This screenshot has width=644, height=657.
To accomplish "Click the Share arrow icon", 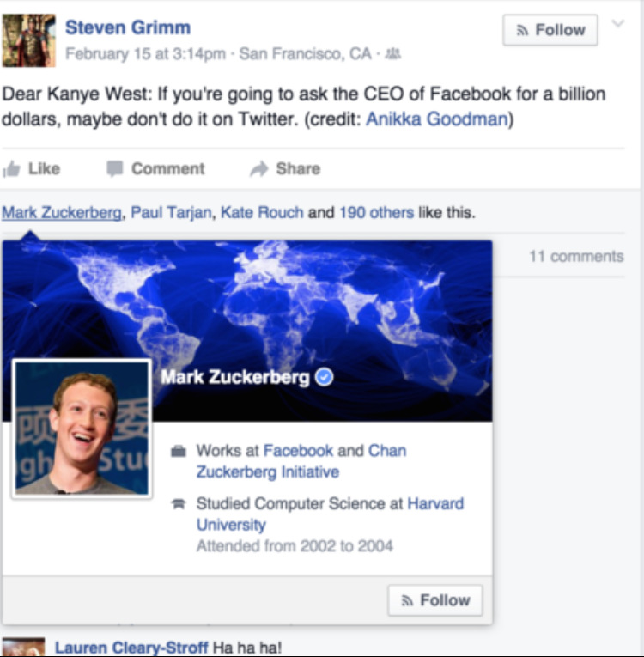I will pos(258,169).
